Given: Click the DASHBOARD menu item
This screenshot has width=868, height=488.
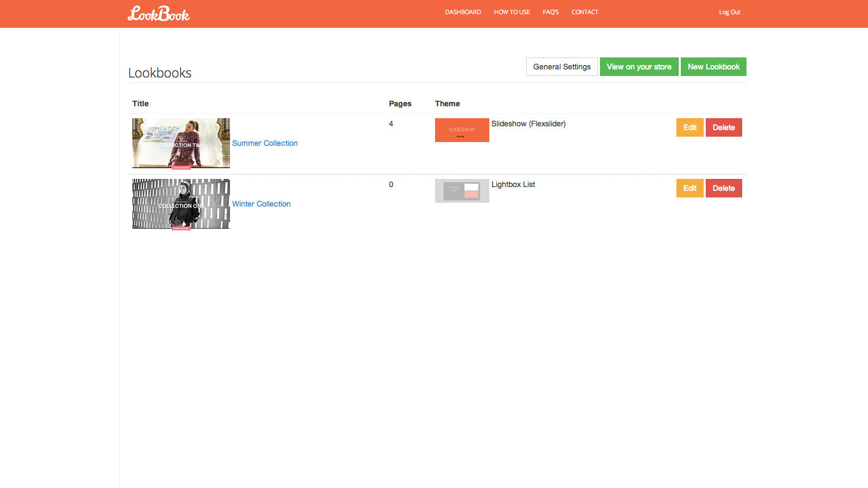Looking at the screenshot, I should tap(462, 12).
